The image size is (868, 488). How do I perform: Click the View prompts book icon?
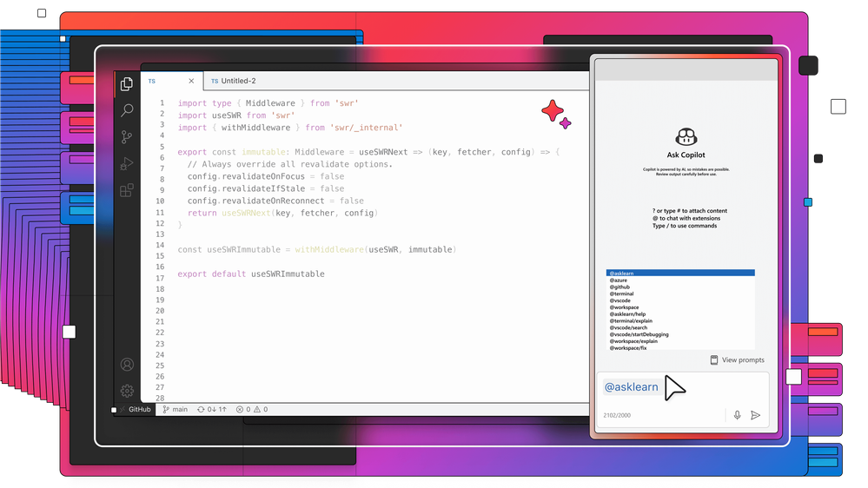pyautogui.click(x=714, y=359)
